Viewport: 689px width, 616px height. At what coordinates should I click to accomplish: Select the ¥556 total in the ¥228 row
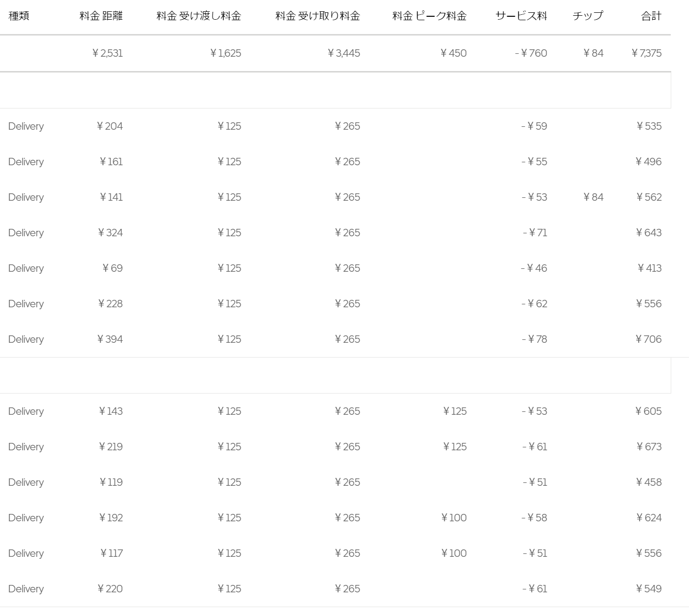click(649, 304)
